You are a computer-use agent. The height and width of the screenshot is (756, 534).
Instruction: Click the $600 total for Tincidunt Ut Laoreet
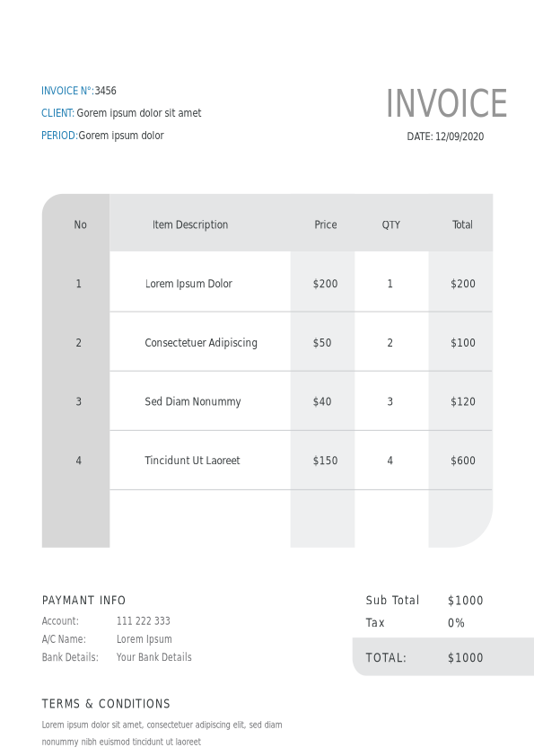coord(463,461)
